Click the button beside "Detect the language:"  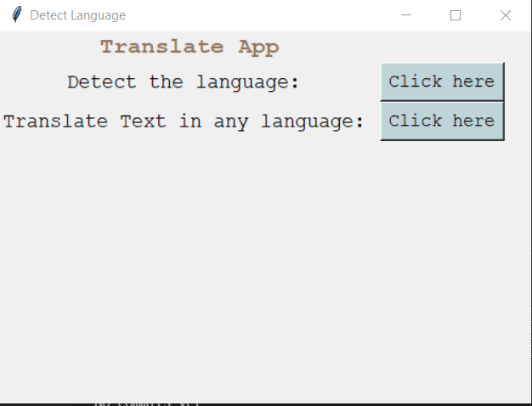point(443,82)
